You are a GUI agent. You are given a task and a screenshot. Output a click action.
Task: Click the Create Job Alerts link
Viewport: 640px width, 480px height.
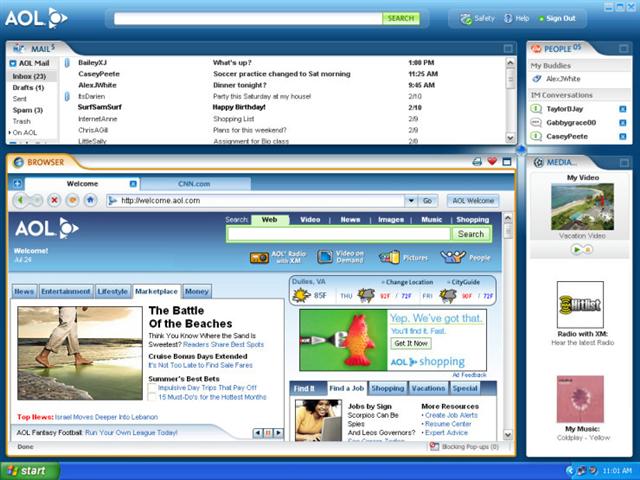coord(451,415)
